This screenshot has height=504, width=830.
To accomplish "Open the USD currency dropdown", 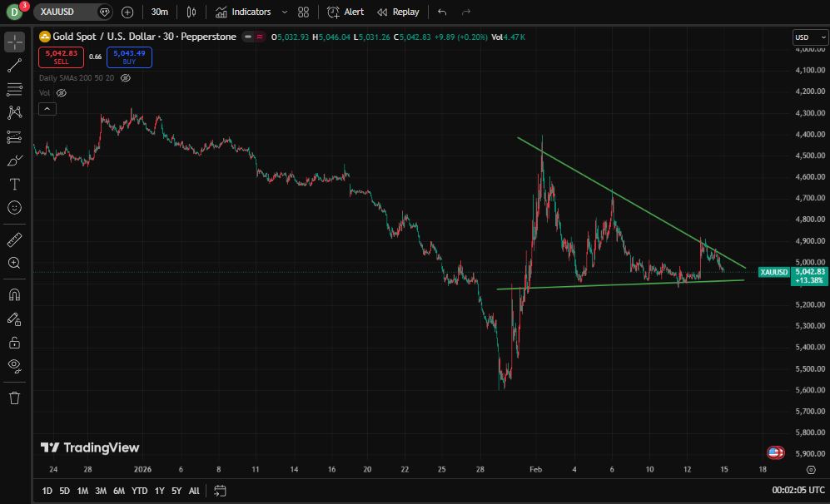I will coord(810,37).
